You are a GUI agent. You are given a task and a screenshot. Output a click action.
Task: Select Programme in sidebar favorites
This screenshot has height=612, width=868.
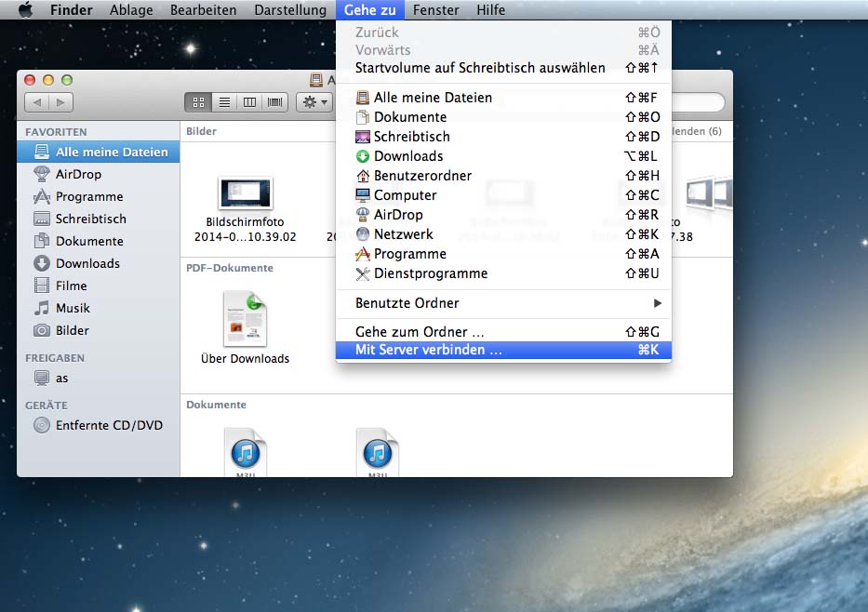pos(88,196)
